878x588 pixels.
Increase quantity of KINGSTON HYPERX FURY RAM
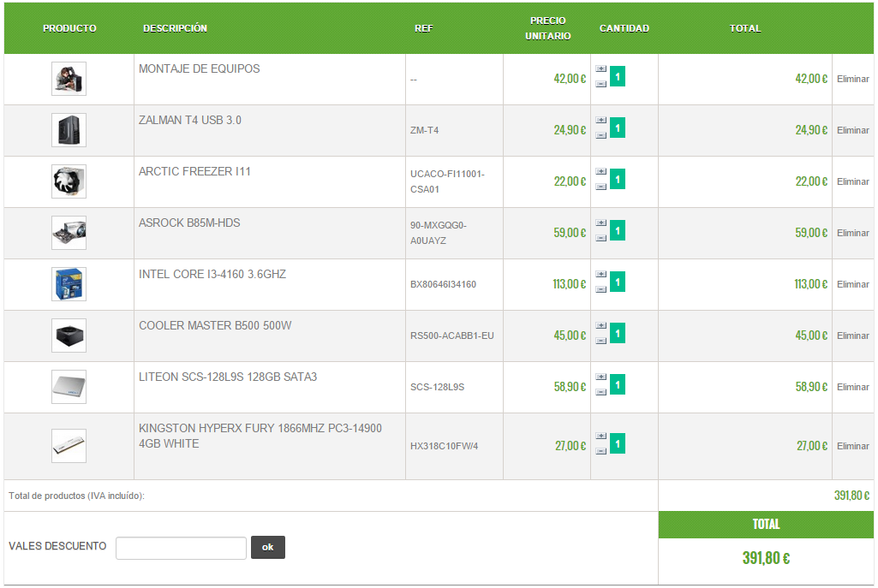tap(600, 437)
